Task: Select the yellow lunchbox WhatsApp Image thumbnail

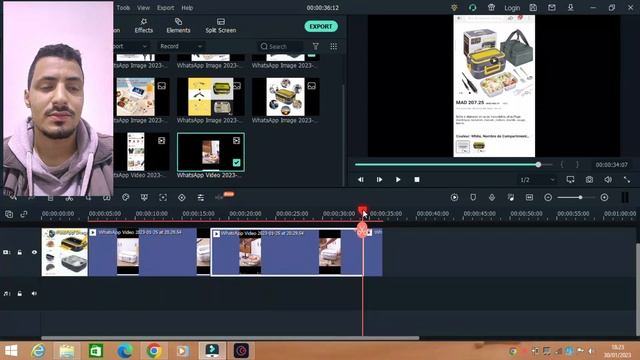Action: coord(211,97)
